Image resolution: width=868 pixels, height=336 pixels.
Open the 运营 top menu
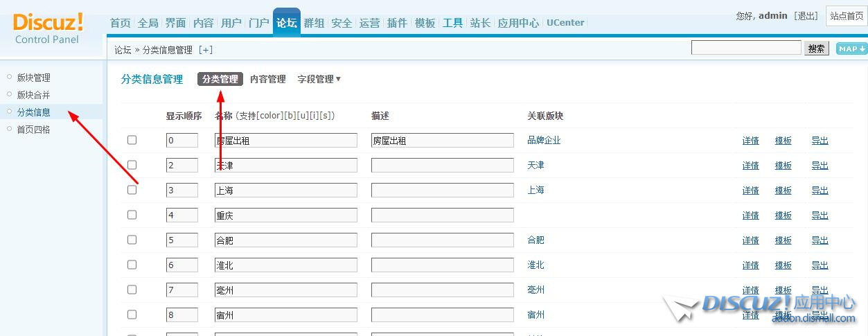click(370, 23)
